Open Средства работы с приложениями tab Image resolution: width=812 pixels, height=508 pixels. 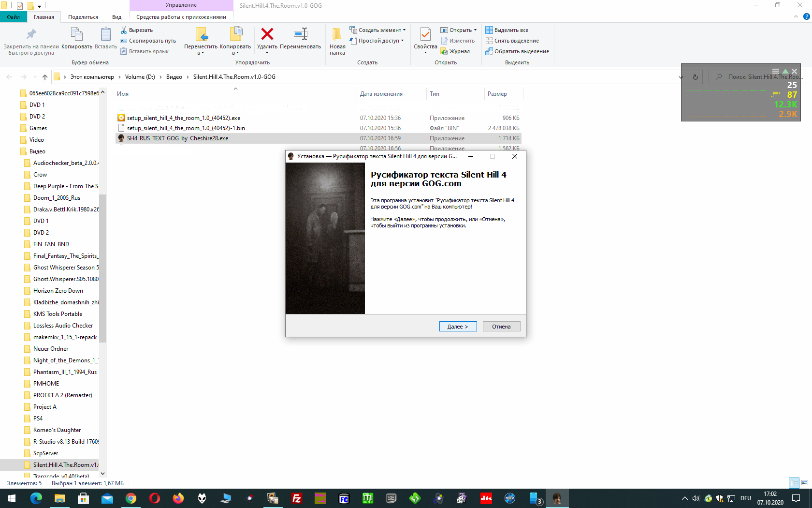point(181,17)
